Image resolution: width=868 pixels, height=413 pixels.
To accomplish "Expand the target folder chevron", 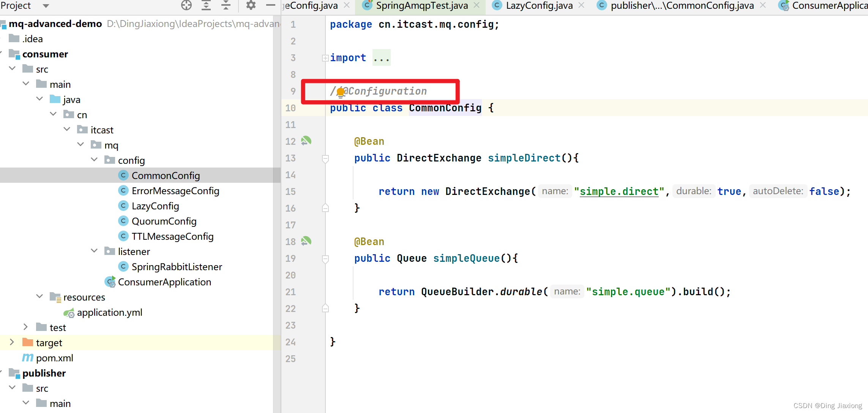I will 12,342.
